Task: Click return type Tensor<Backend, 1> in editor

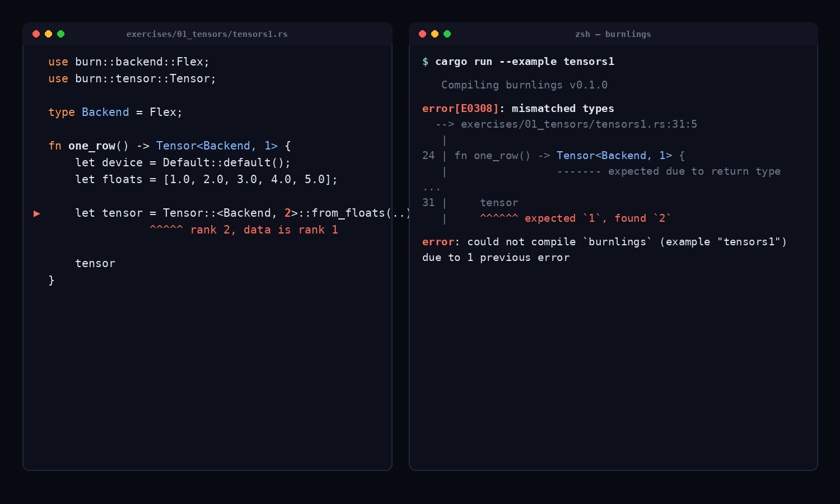Action: tap(217, 146)
